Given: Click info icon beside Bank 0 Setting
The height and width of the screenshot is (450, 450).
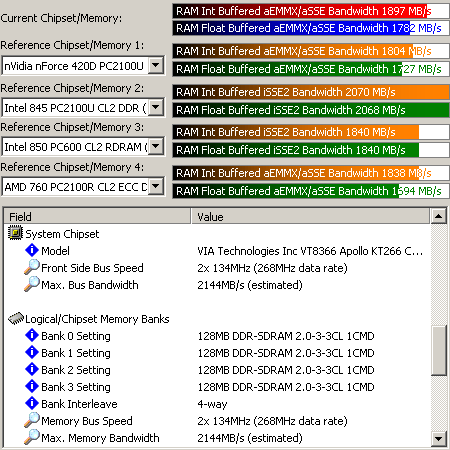Looking at the screenshot, I should point(32,335).
